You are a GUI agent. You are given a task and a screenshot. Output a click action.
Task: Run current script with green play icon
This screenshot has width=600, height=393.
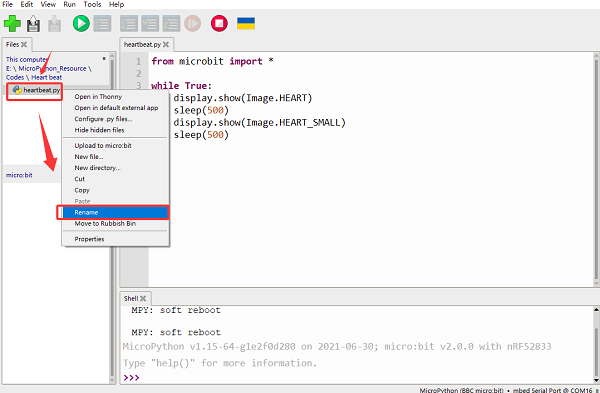[81, 24]
